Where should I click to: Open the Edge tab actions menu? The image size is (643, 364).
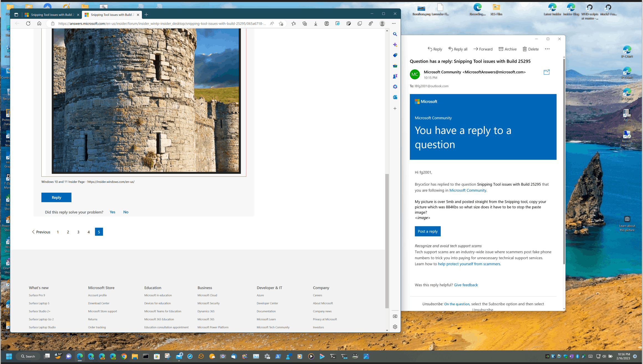(16, 15)
